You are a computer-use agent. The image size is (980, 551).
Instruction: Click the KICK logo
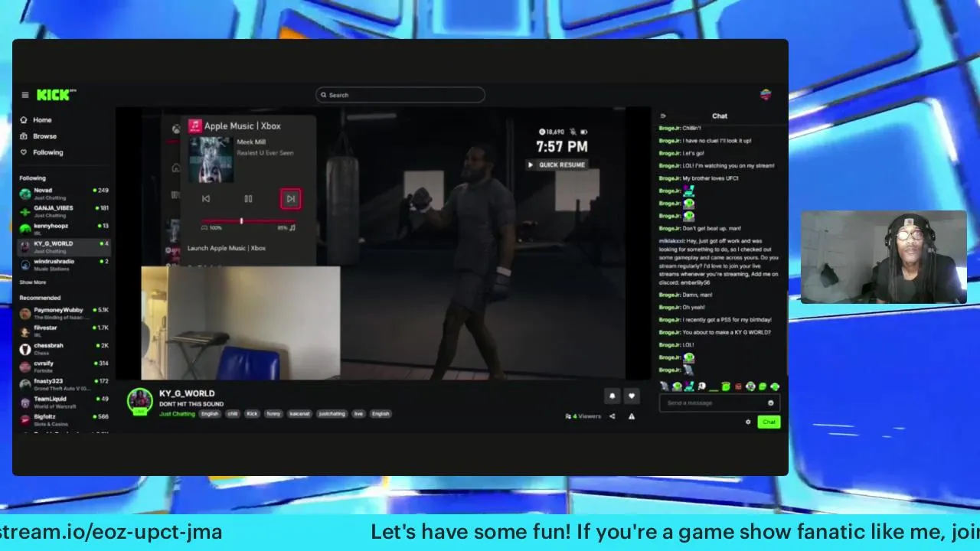coord(56,94)
